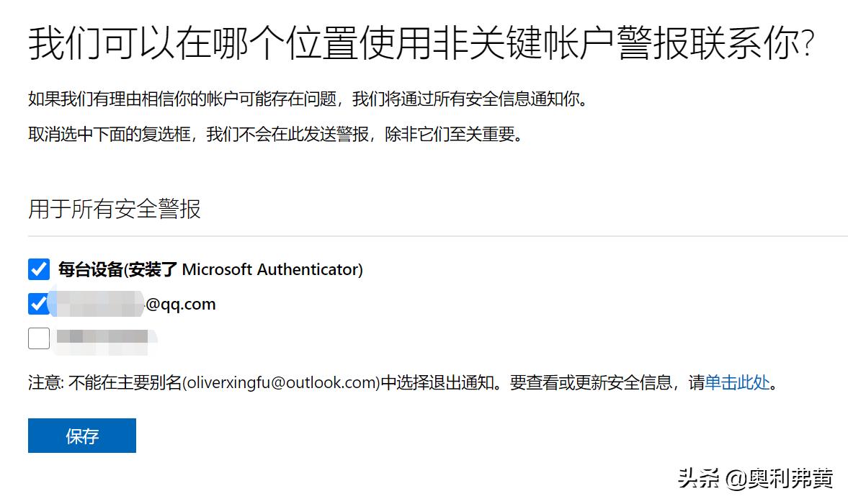Uncheck the @qq.com email checkbox

point(39,304)
